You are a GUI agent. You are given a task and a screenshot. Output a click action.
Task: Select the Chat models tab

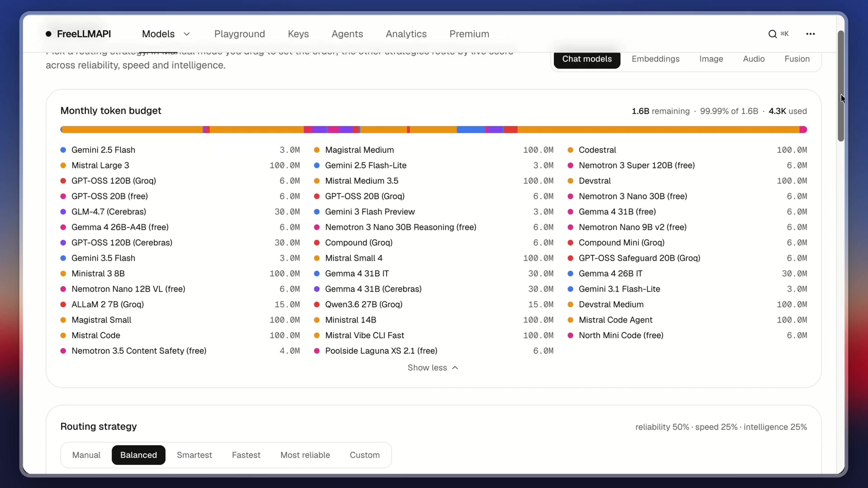pyautogui.click(x=587, y=59)
